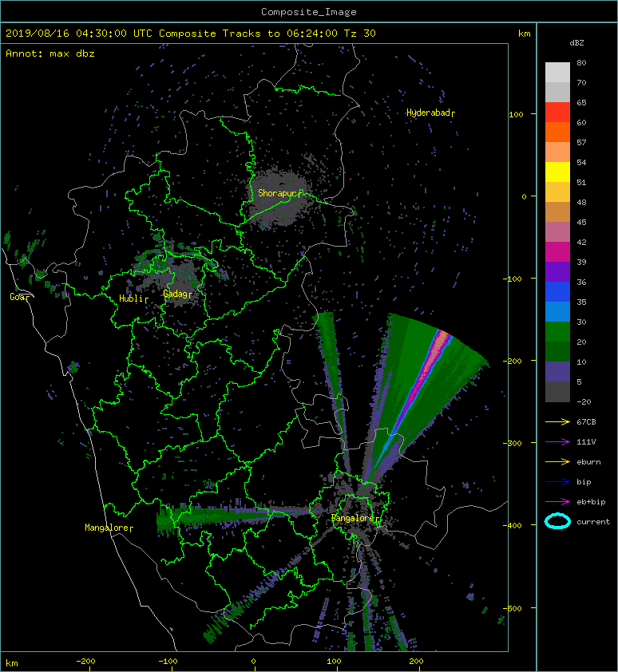Select the Bangalore city label
This screenshot has height=672, width=618.
point(354,518)
